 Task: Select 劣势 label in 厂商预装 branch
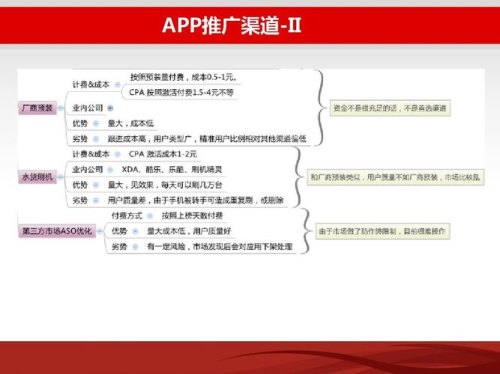(x=80, y=139)
